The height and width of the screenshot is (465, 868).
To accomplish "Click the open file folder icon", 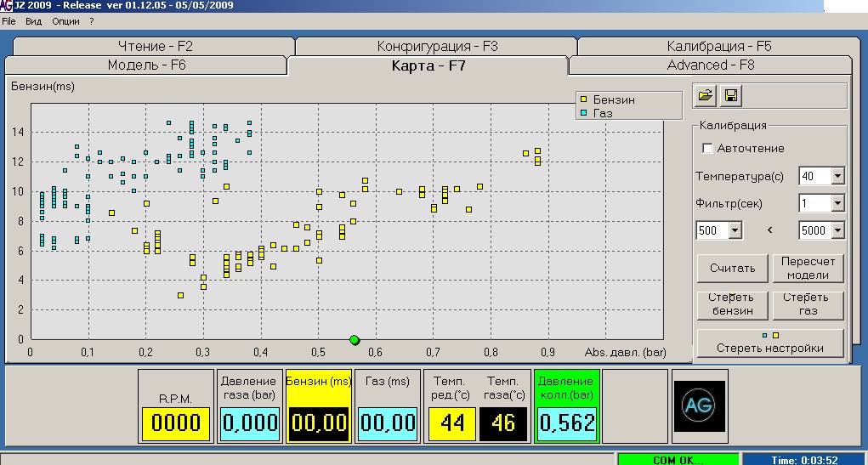I will [705, 96].
